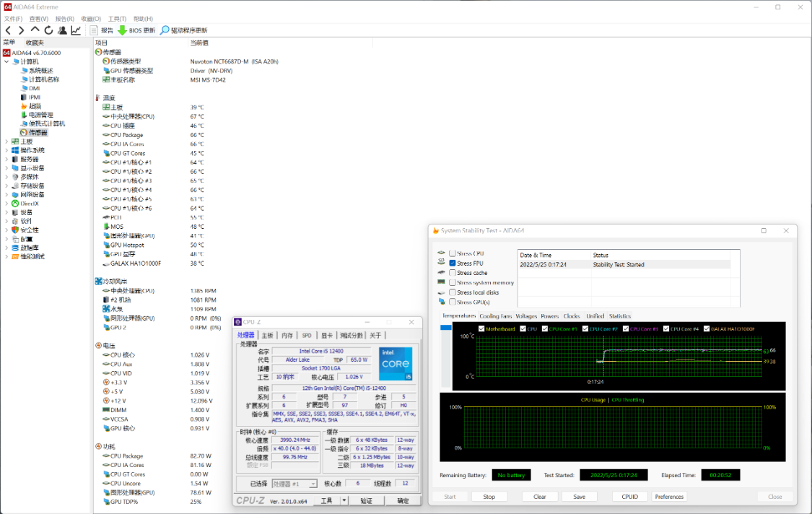Collapse the 计算机 tree node
Viewport: 812px width, 514px height.
(x=6, y=62)
